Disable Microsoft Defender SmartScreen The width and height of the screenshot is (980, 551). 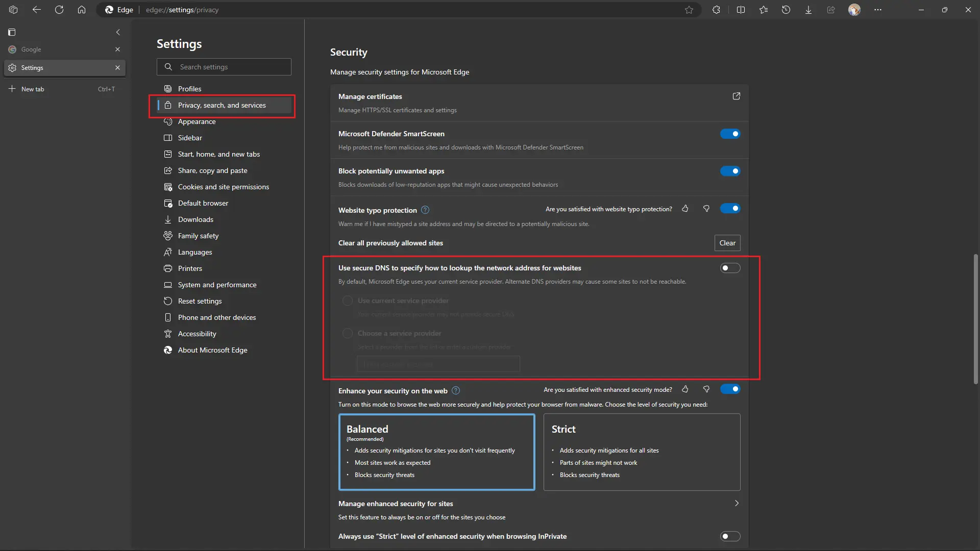(730, 134)
